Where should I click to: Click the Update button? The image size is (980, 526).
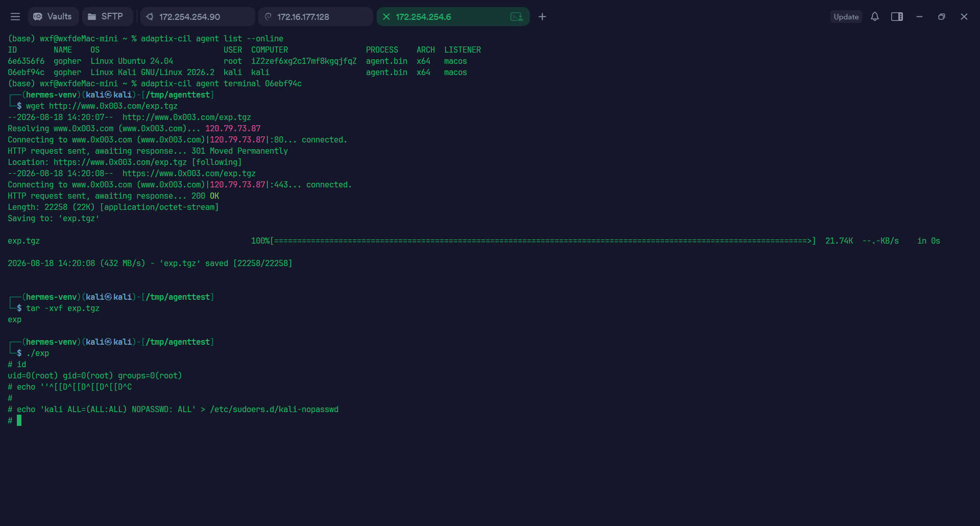tap(846, 17)
